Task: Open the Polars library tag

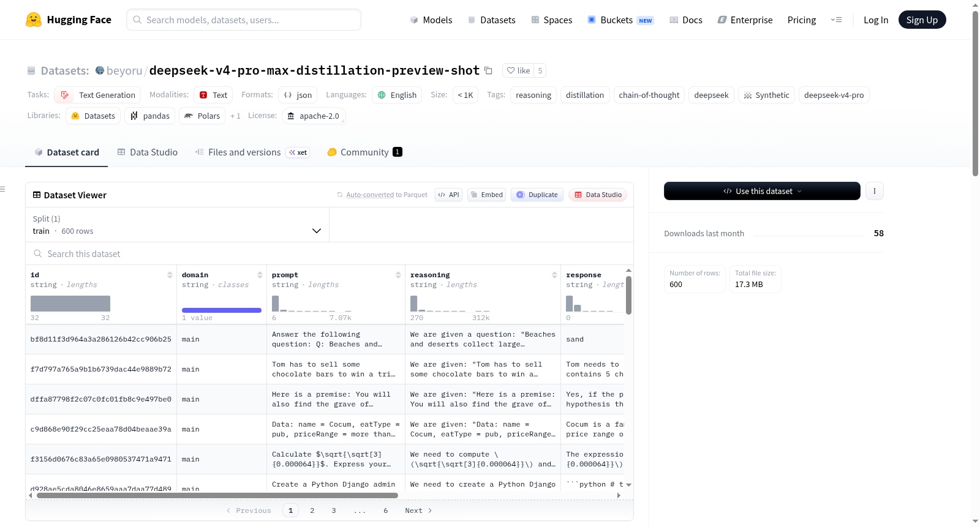Action: coord(202,116)
